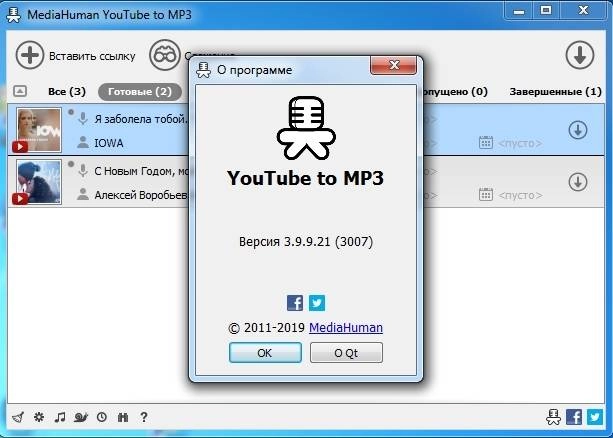
Task: Click the Вставить ссылку label
Action: tap(92, 56)
